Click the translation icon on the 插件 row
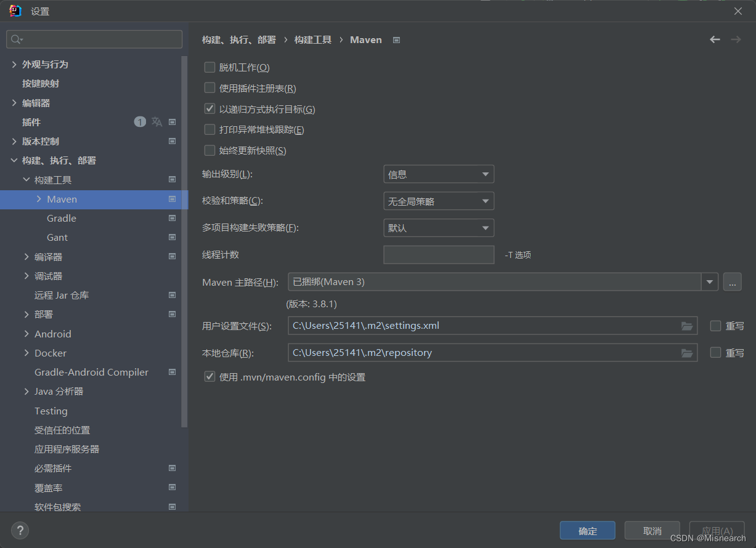 click(157, 122)
